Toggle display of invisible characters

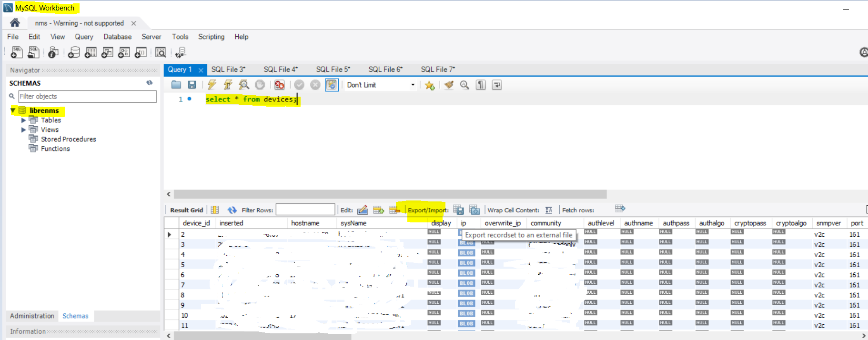pyautogui.click(x=481, y=85)
